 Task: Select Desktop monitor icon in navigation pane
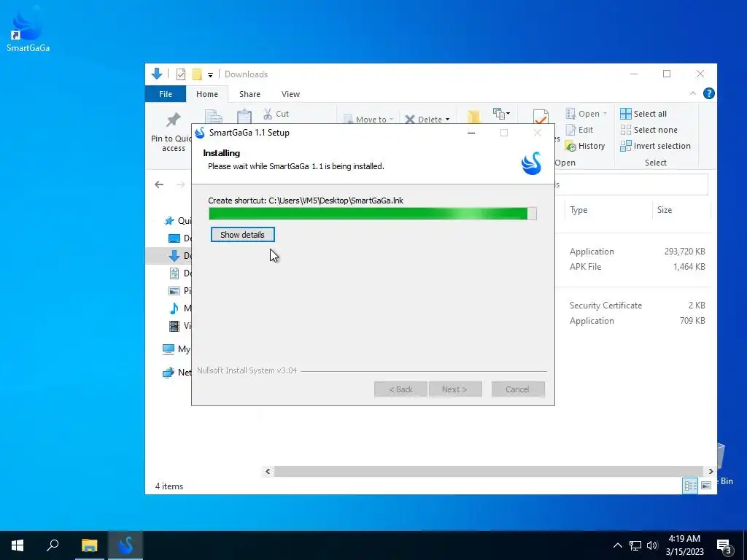[174, 238]
